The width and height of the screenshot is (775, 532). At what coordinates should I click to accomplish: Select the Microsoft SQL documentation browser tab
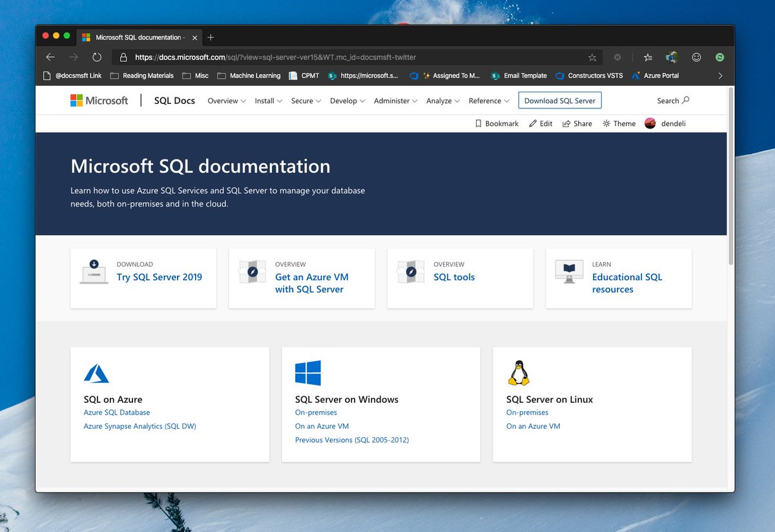(x=138, y=37)
